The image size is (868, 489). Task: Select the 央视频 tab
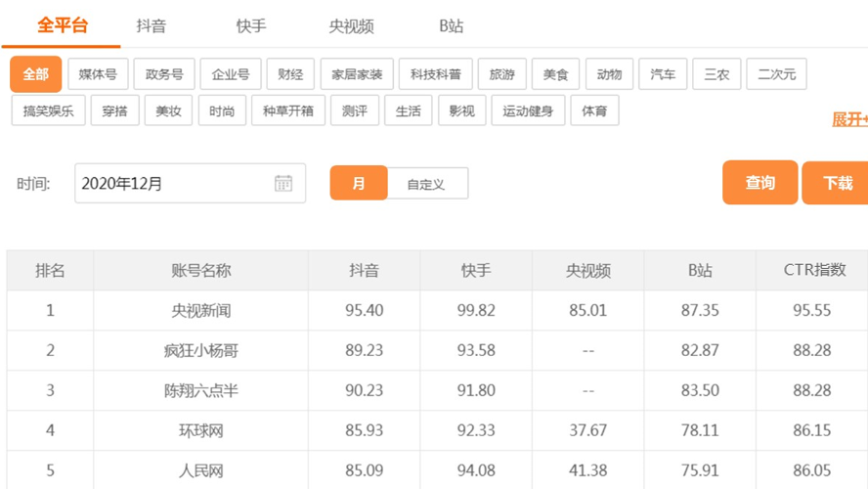click(x=351, y=26)
